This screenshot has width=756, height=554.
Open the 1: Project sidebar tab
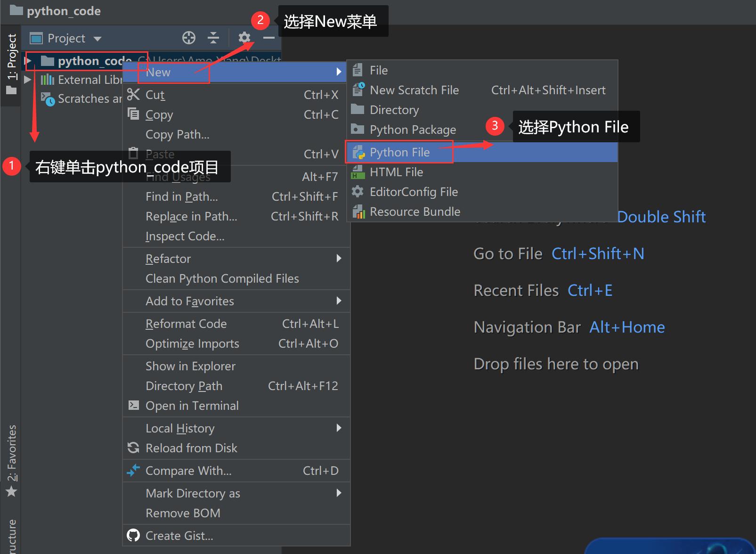click(x=11, y=64)
